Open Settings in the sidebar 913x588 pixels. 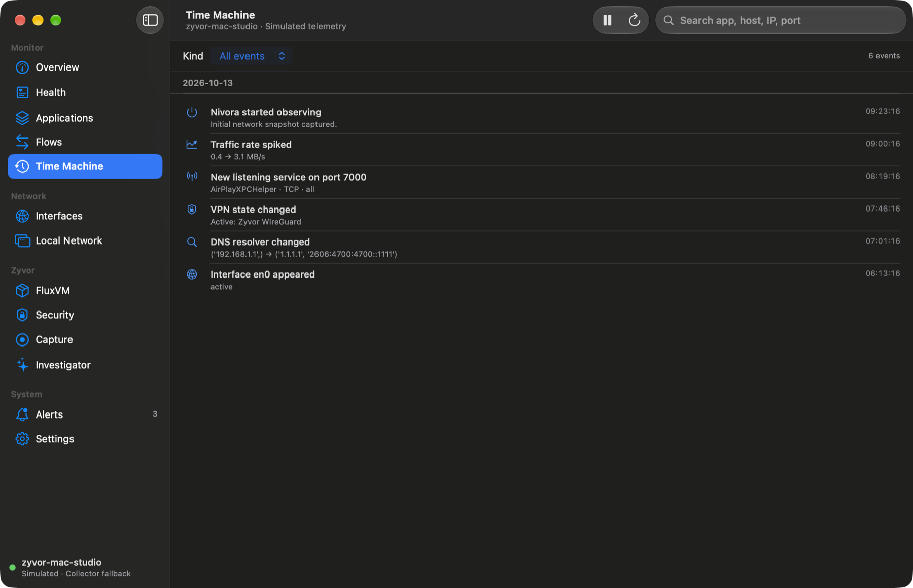point(85,439)
